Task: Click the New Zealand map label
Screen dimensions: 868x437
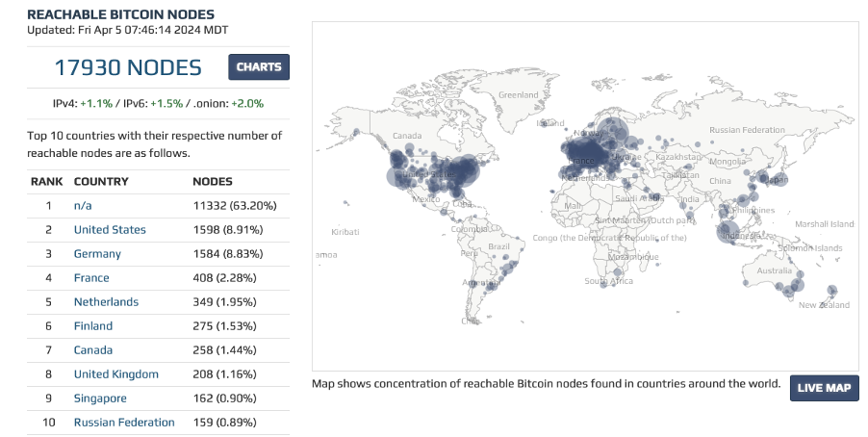Action: click(x=824, y=305)
